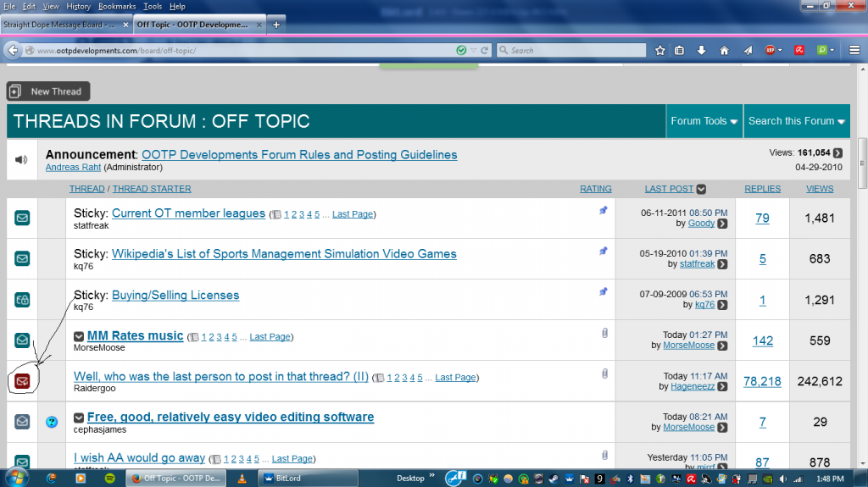Open page 3 of Current OT member leagues
This screenshot has width=868, height=487.
302,214
